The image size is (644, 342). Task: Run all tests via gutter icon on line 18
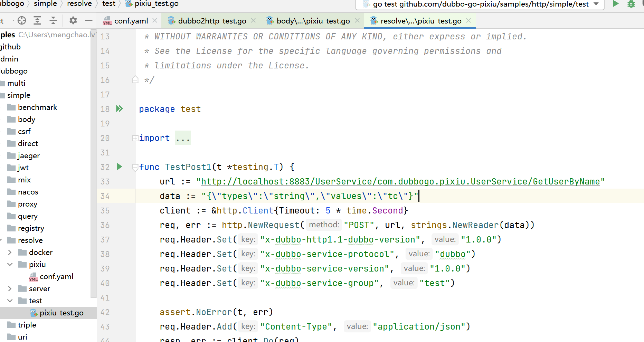tap(119, 108)
